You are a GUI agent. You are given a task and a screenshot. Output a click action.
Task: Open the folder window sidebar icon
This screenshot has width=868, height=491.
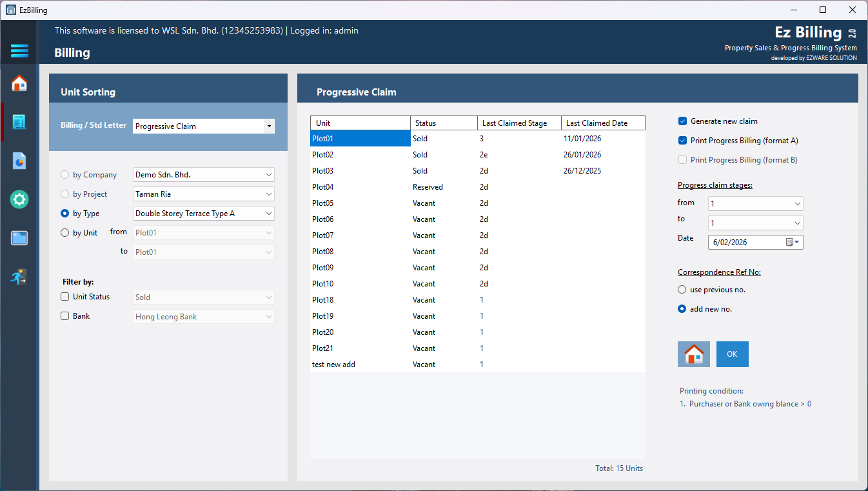coord(19,238)
